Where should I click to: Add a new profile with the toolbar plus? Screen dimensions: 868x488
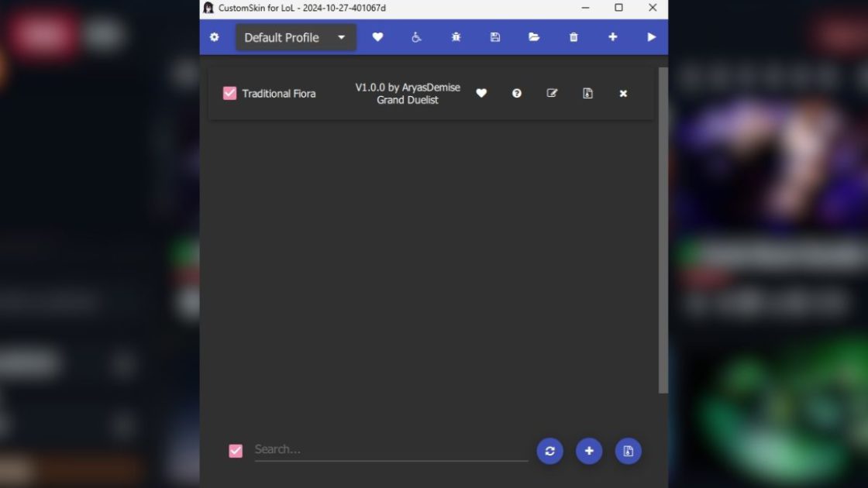click(613, 37)
